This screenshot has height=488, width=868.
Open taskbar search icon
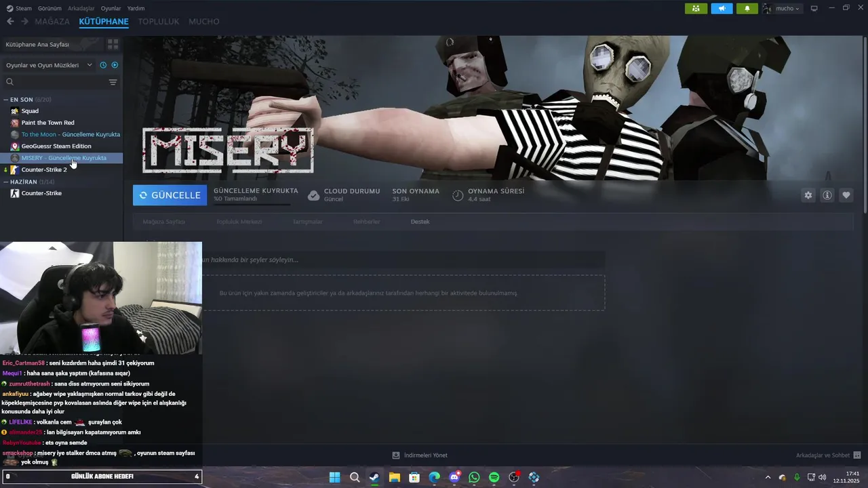click(354, 477)
